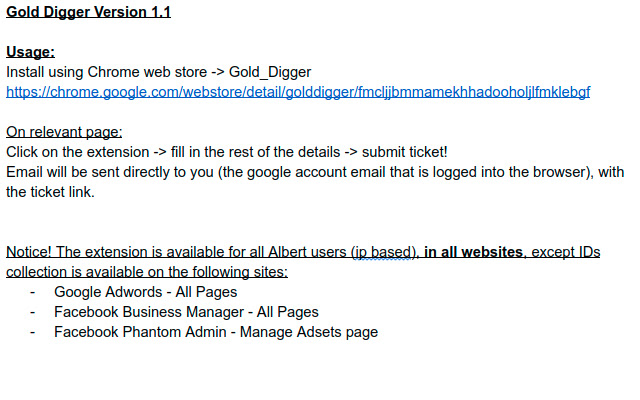The width and height of the screenshot is (640, 400).
Task: Click the 'Install using Chrome web store' line
Action: pyautogui.click(x=120, y=72)
